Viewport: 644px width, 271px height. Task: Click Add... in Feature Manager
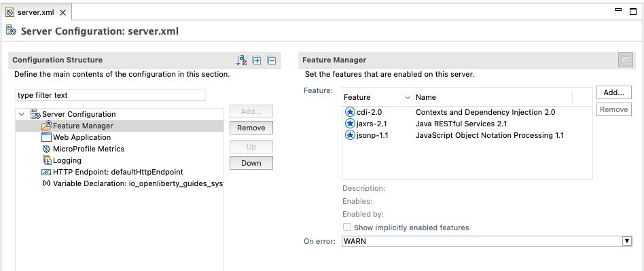(x=614, y=93)
